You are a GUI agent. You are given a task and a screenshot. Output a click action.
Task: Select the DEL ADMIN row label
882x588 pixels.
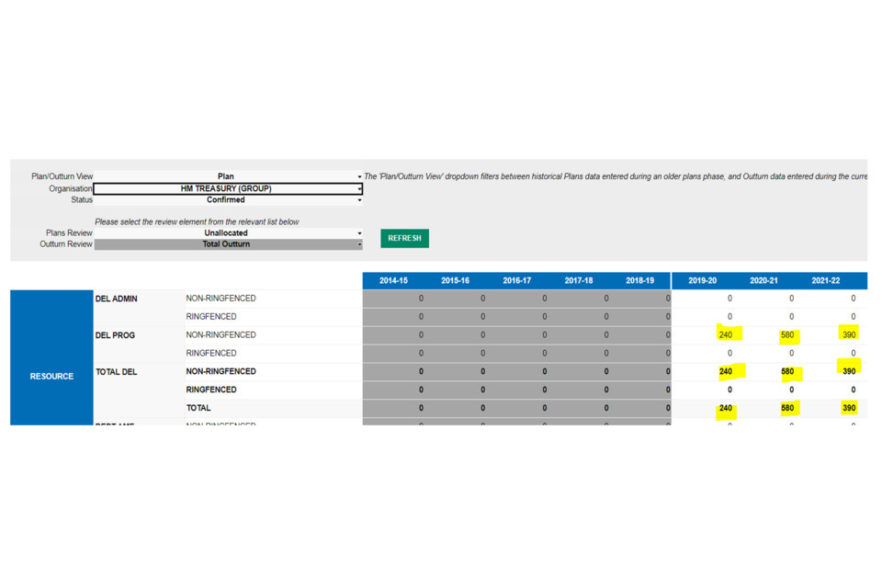pyautogui.click(x=117, y=299)
